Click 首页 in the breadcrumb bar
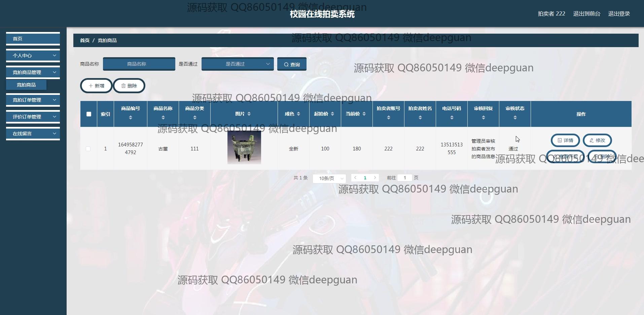The height and width of the screenshot is (315, 644). click(x=85, y=40)
